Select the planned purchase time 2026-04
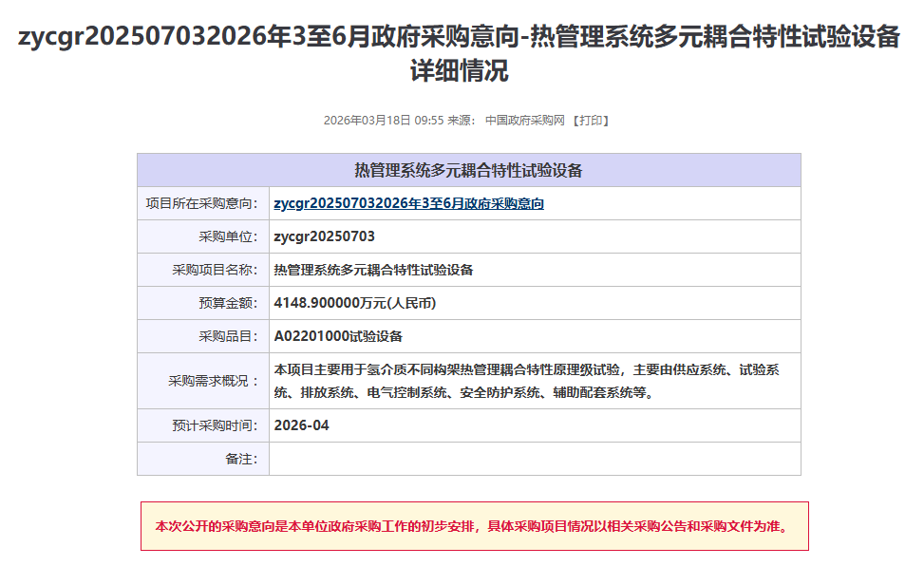The width and height of the screenshot is (924, 585). (301, 425)
